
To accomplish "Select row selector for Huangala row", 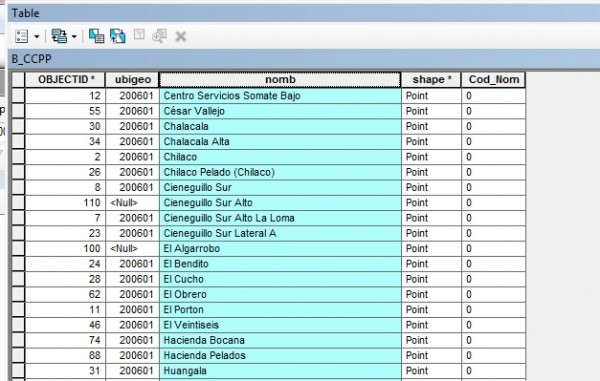I will (18, 371).
